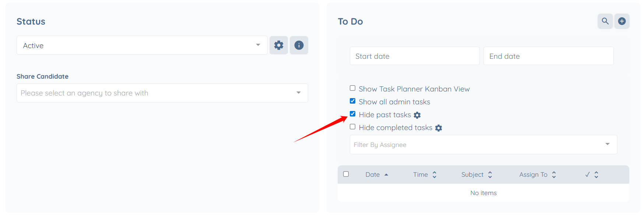Click the Start date field

pos(414,56)
